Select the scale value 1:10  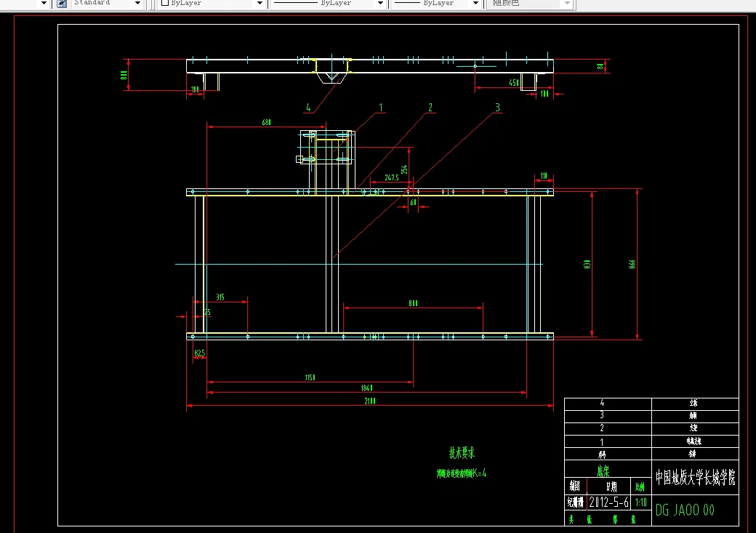640,502
